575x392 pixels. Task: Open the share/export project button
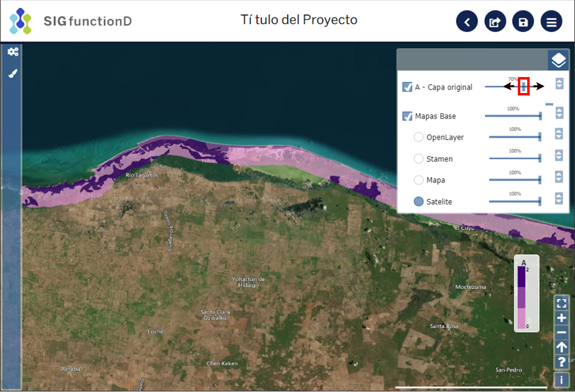(495, 21)
